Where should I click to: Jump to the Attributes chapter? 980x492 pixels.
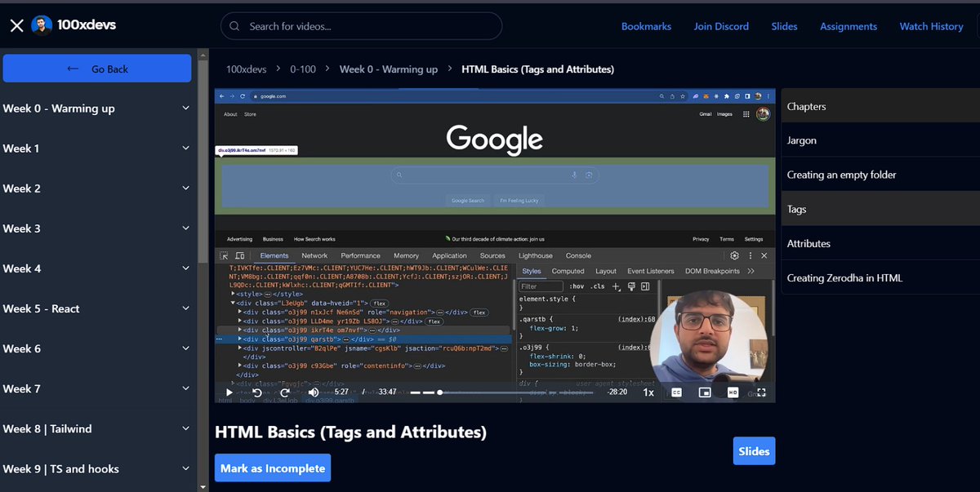880,243
